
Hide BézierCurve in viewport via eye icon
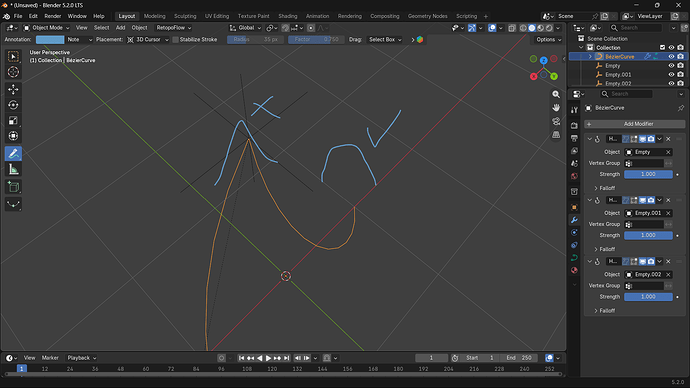[672, 57]
